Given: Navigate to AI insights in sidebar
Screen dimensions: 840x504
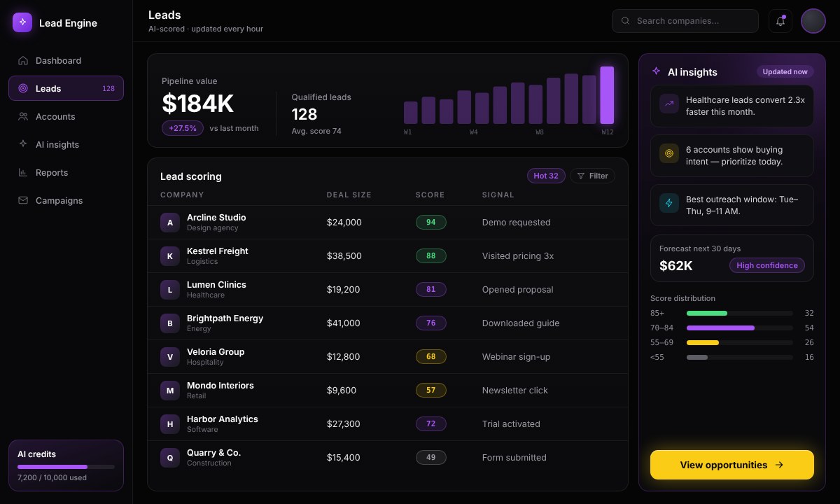Looking at the screenshot, I should coord(66,145).
